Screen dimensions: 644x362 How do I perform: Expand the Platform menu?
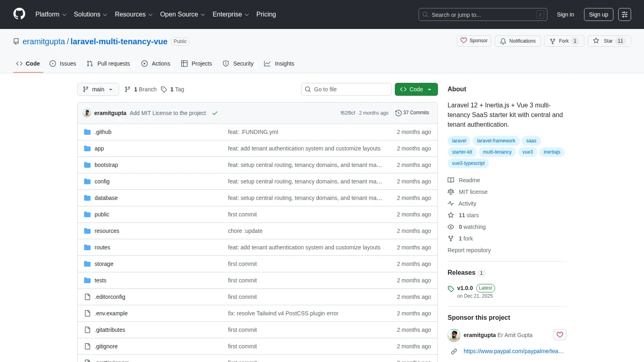coord(51,14)
